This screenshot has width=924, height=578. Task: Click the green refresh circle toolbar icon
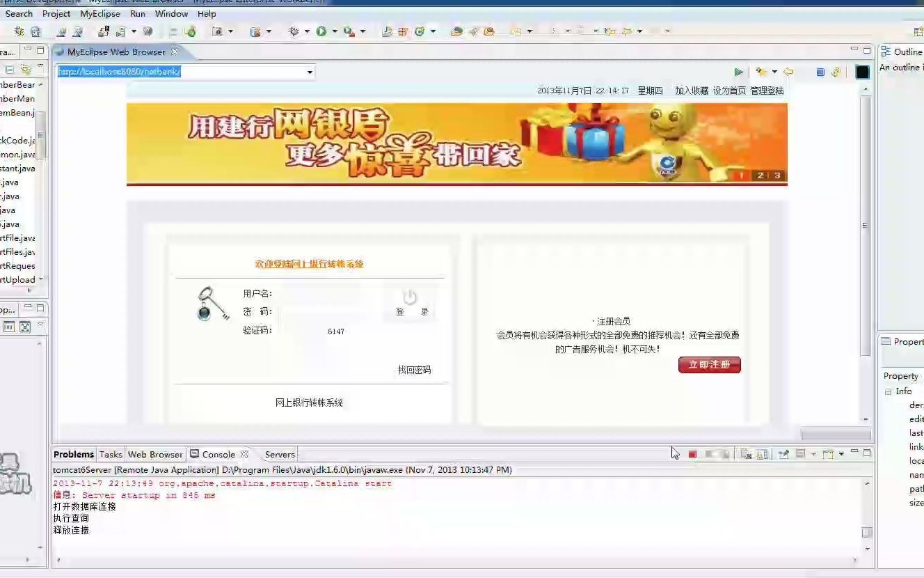point(420,31)
